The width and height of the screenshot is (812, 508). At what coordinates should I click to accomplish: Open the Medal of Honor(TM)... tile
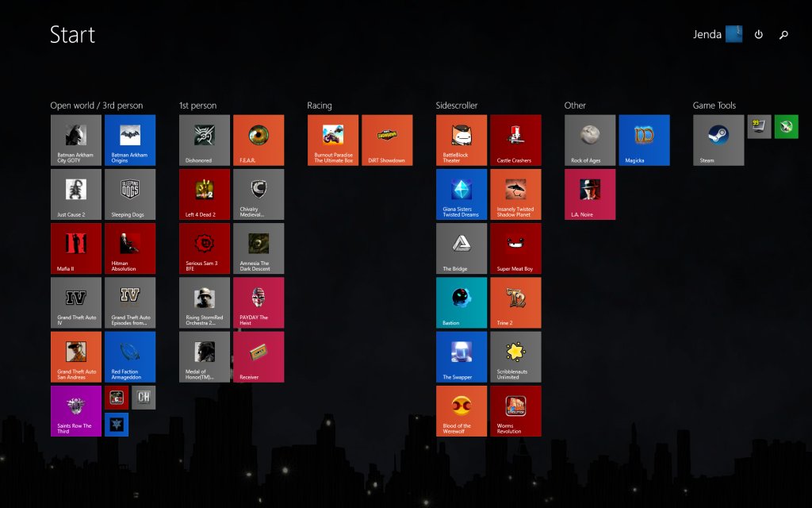click(x=205, y=356)
